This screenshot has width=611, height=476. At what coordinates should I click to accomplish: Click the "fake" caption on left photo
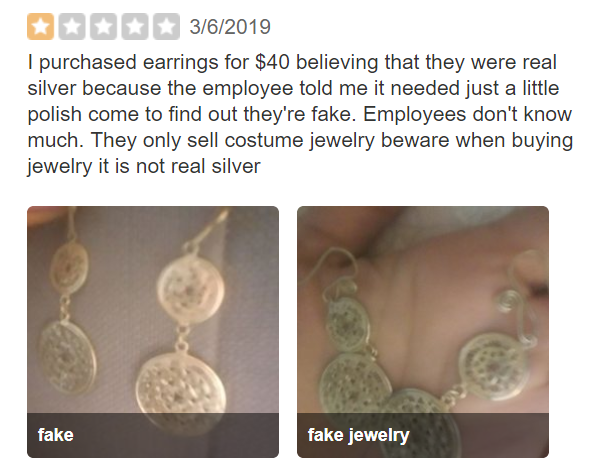point(55,435)
